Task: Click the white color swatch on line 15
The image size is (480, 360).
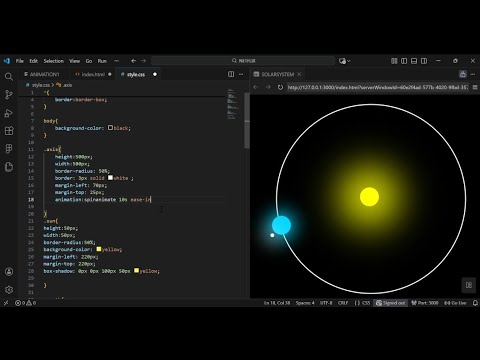Action: pyautogui.click(x=110, y=178)
